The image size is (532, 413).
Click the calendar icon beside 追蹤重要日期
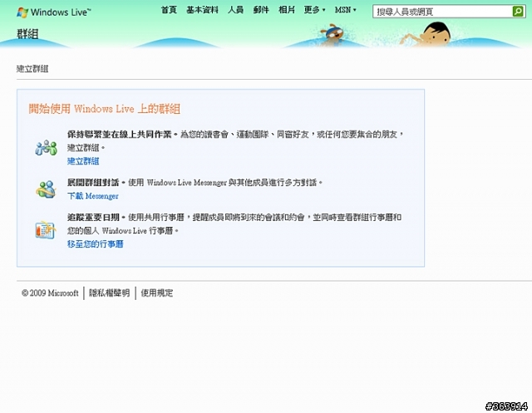pyautogui.click(x=46, y=230)
